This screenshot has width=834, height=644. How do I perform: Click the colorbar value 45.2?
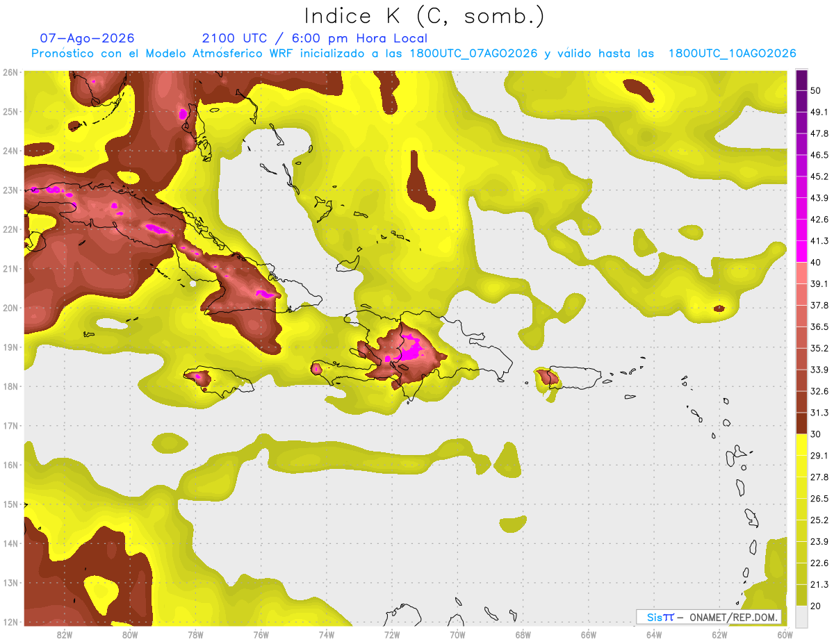(819, 176)
